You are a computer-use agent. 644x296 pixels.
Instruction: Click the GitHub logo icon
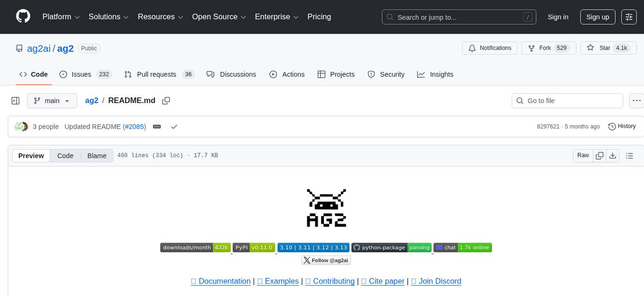pyautogui.click(x=23, y=17)
